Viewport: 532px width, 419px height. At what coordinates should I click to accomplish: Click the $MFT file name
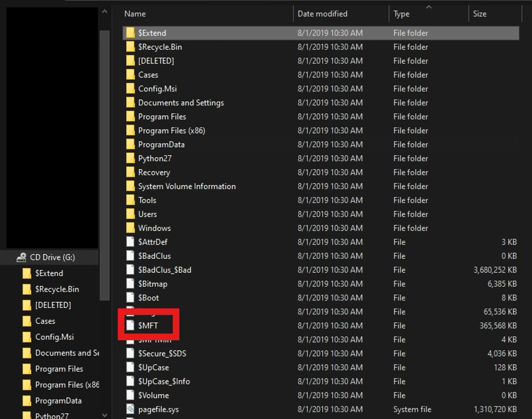coord(148,326)
